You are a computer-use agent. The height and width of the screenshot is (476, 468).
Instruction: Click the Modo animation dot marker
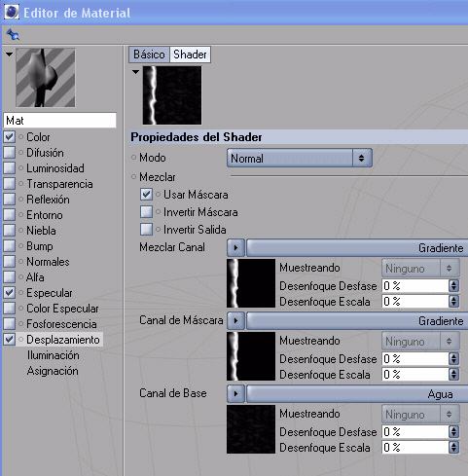click(x=133, y=158)
